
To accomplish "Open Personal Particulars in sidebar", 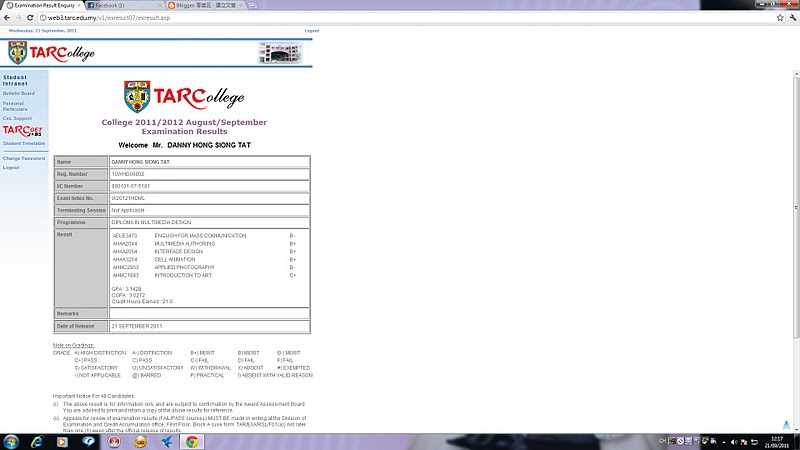I will coord(15,106).
